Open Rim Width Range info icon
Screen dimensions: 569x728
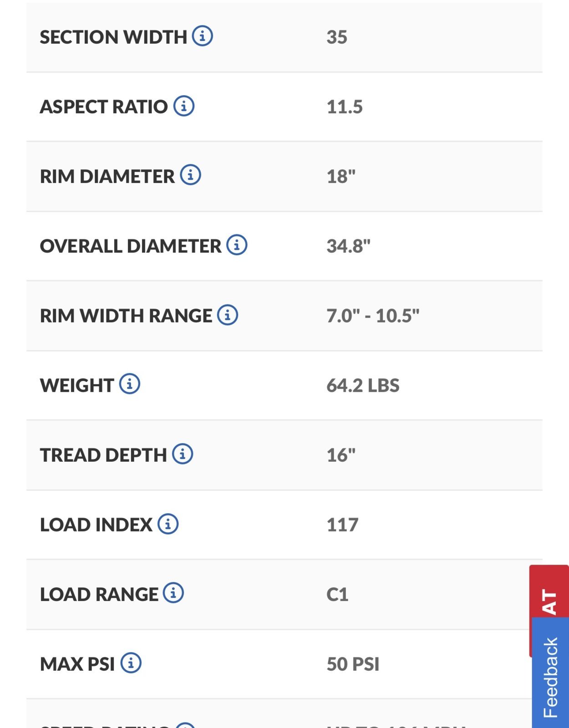pyautogui.click(x=228, y=314)
